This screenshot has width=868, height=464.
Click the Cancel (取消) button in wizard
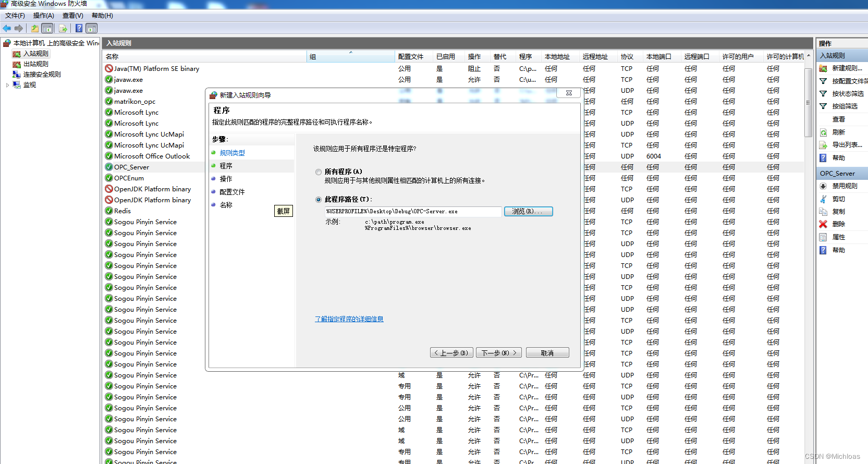click(x=547, y=353)
